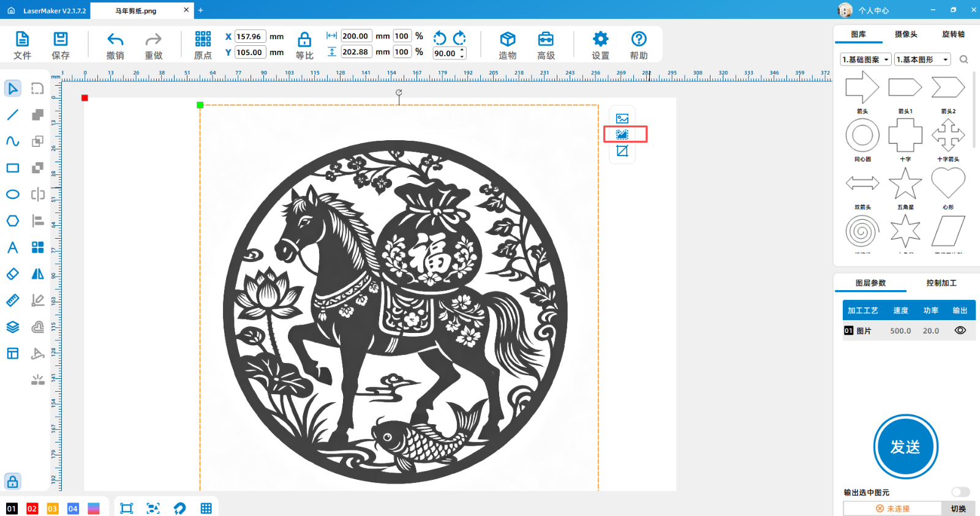The image size is (980, 516).
Task: Select the Ellipse drawing tool
Action: coord(12,195)
